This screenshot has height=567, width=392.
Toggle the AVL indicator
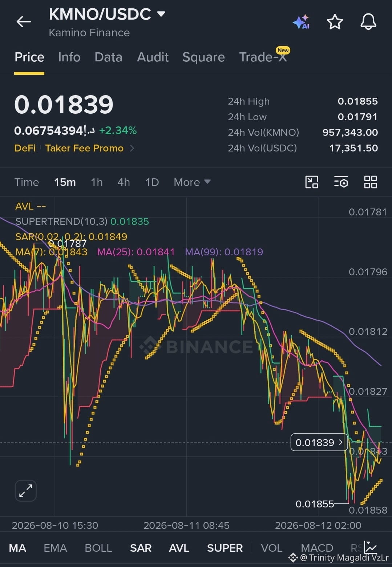click(179, 548)
